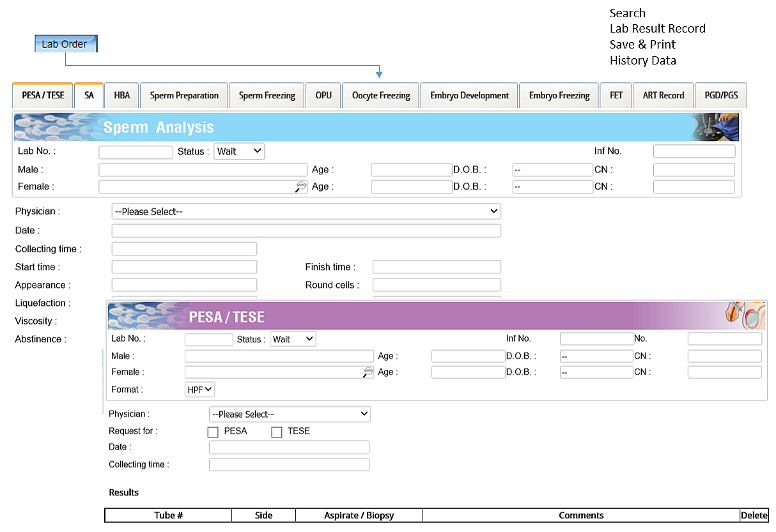Focus the Lab No. field in Sperm Analysis
776x532 pixels.
136,152
